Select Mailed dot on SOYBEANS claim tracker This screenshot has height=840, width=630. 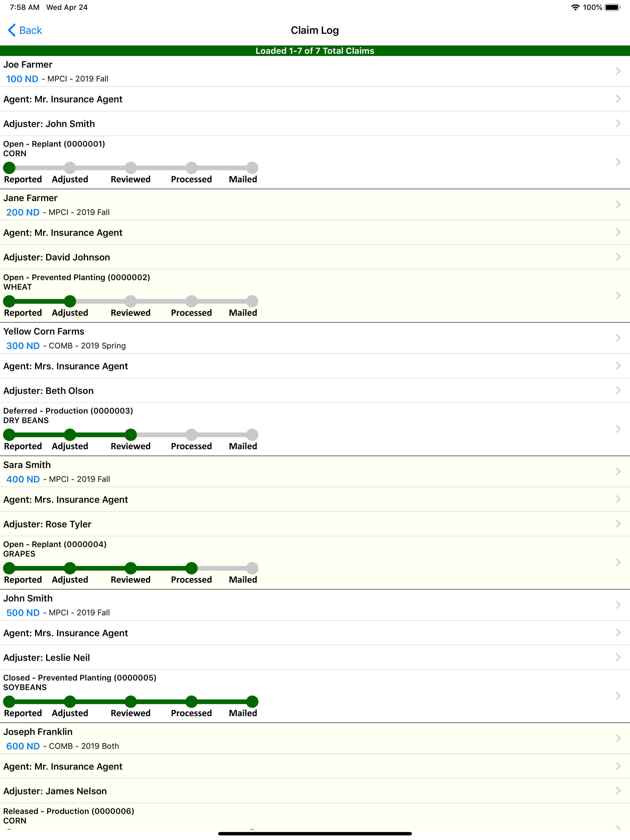[252, 701]
